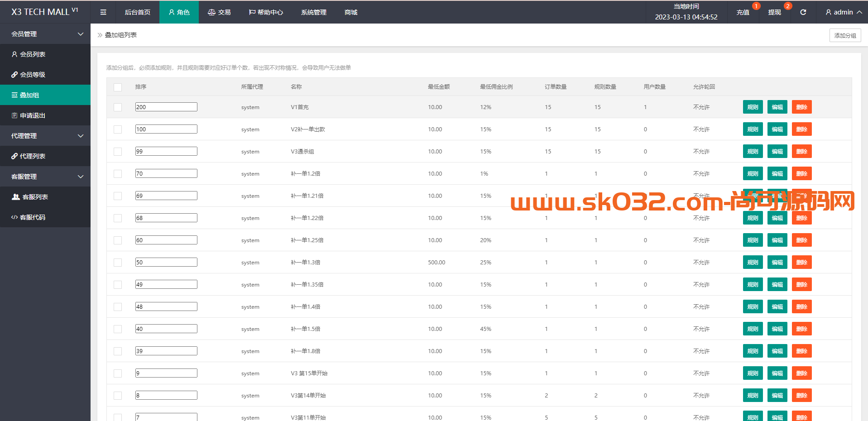Click 编辑 button for V1首充 row
This screenshot has width=868, height=421.
(x=777, y=107)
